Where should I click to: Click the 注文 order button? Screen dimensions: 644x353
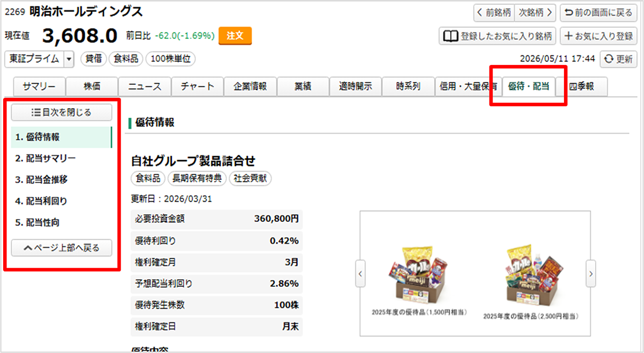pyautogui.click(x=235, y=35)
